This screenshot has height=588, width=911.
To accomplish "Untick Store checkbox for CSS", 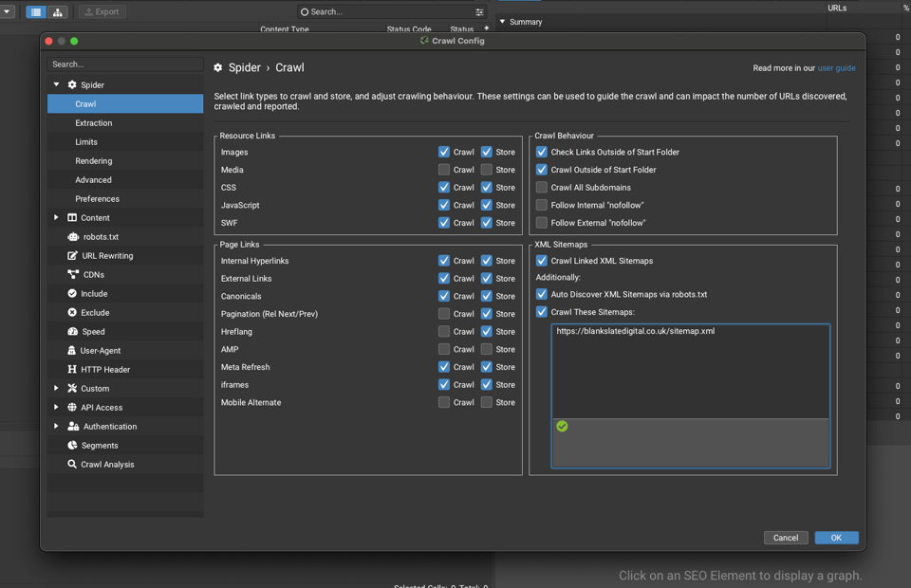I will [486, 188].
